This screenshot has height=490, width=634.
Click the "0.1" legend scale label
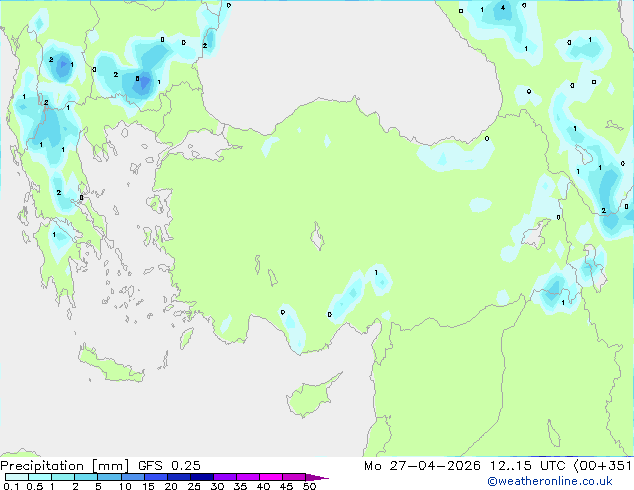[x=11, y=486]
